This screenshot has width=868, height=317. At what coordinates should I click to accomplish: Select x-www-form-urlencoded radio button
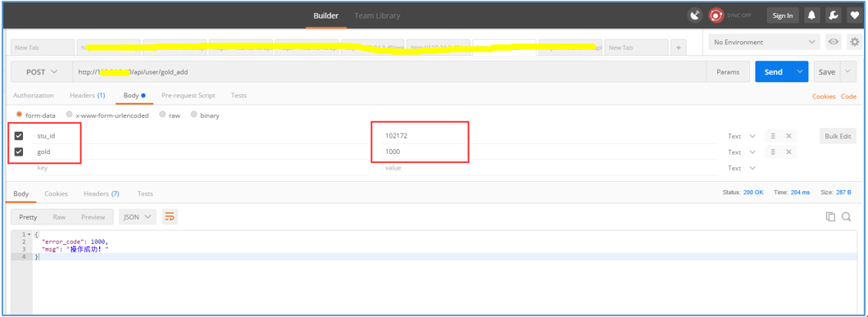pos(69,115)
